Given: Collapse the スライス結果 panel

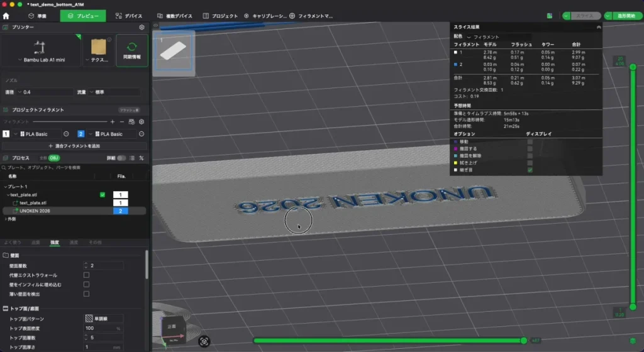Looking at the screenshot, I should tap(599, 27).
